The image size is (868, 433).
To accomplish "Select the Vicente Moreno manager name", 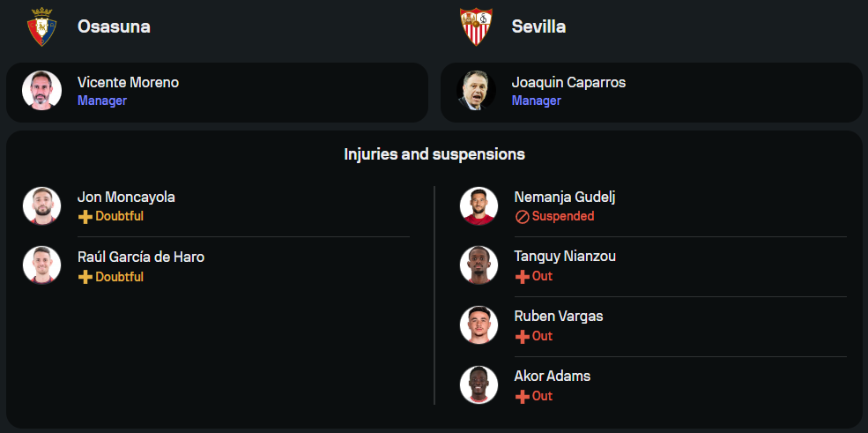I will [x=128, y=82].
